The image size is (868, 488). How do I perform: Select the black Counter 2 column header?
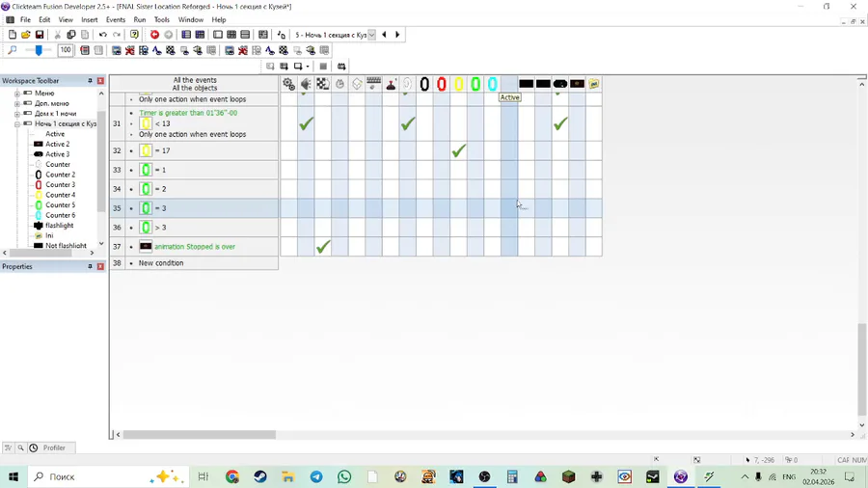click(x=424, y=84)
